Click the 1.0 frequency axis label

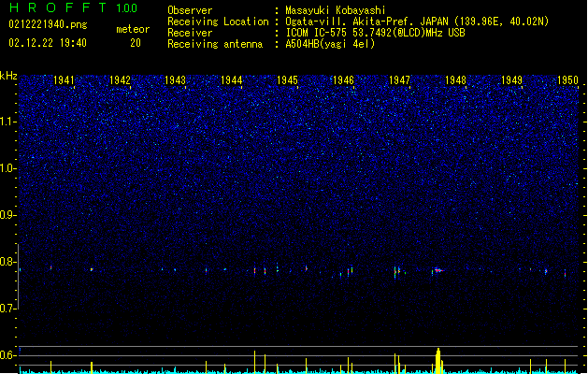pyautogui.click(x=7, y=168)
